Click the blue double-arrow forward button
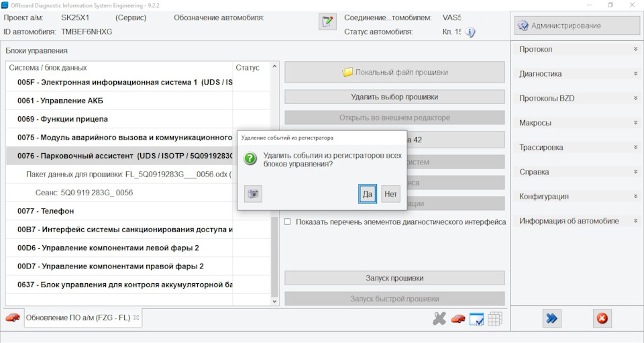644x343 pixels. coord(551,318)
